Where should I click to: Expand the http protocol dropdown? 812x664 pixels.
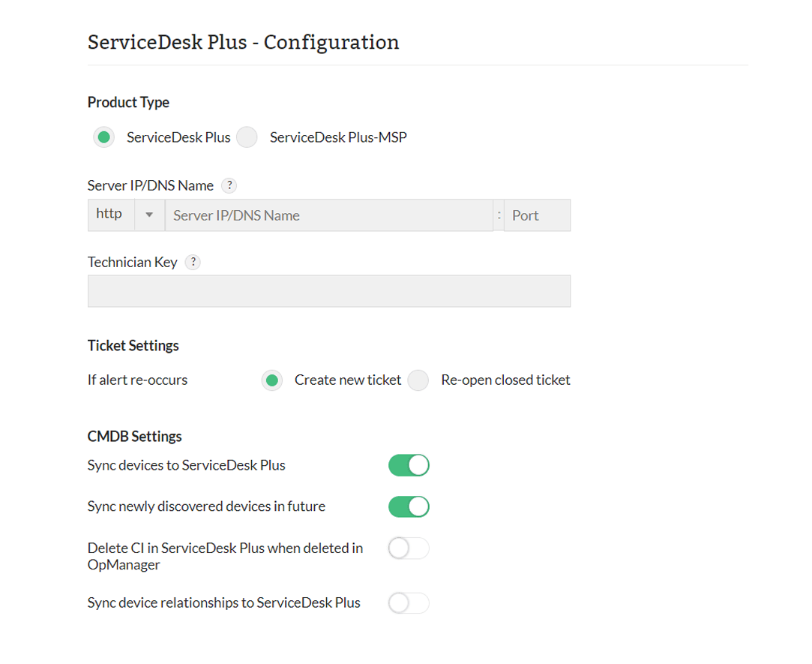[x=149, y=215]
